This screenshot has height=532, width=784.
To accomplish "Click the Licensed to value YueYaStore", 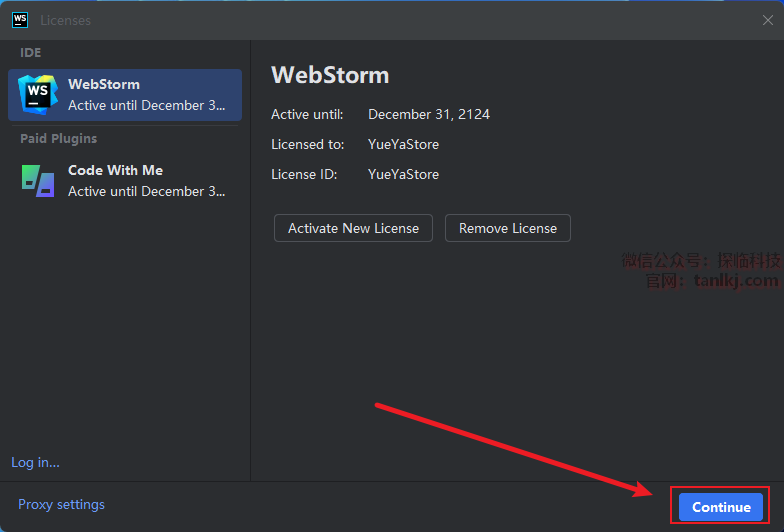I will (x=403, y=144).
